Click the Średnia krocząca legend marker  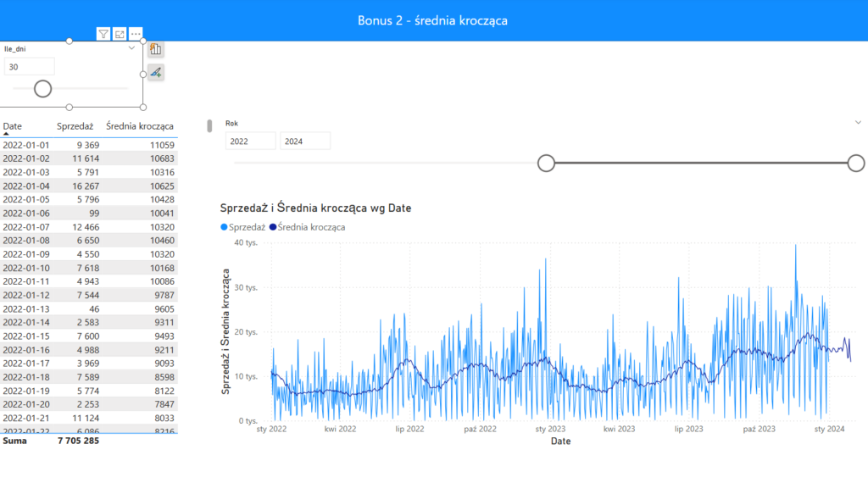coord(273,227)
